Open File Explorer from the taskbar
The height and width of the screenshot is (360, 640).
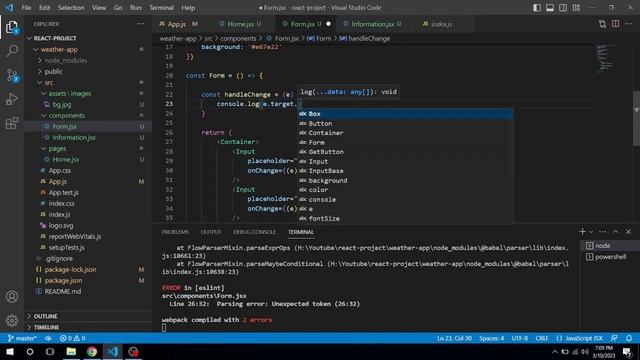[x=71, y=352]
